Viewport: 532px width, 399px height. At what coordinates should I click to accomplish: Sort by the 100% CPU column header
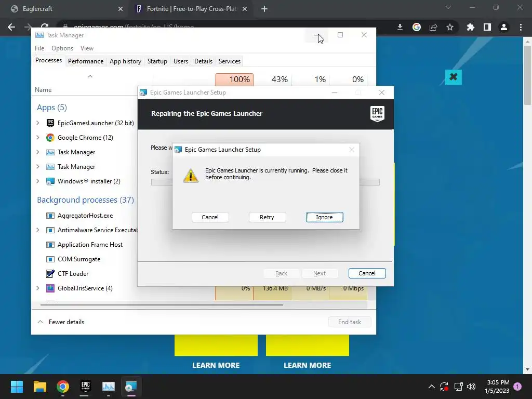[234, 79]
